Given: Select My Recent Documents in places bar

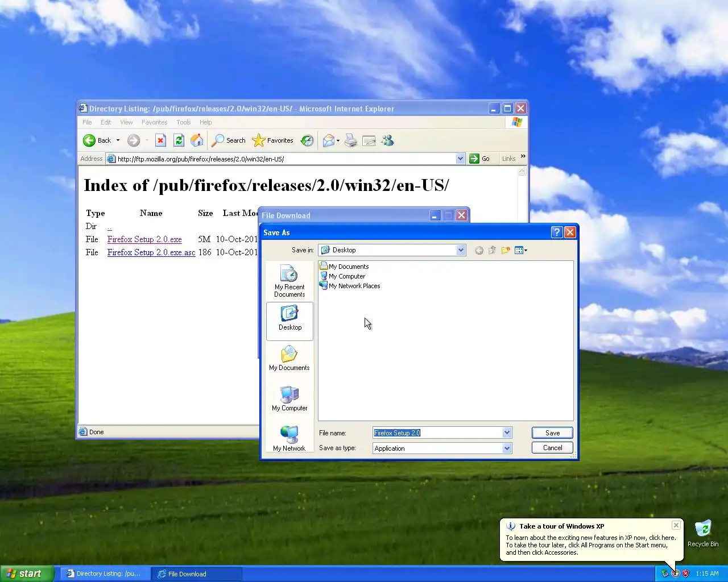Looking at the screenshot, I should (289, 281).
